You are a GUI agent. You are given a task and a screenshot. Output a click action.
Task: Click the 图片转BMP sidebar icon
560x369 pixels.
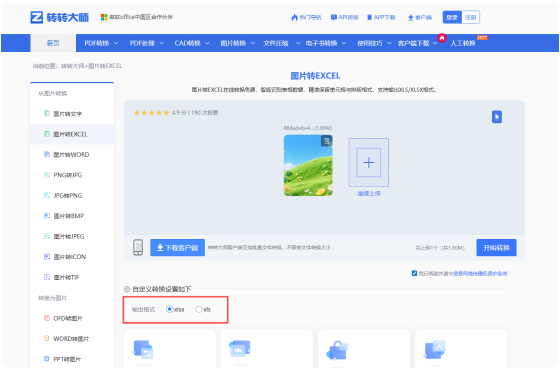coord(47,216)
